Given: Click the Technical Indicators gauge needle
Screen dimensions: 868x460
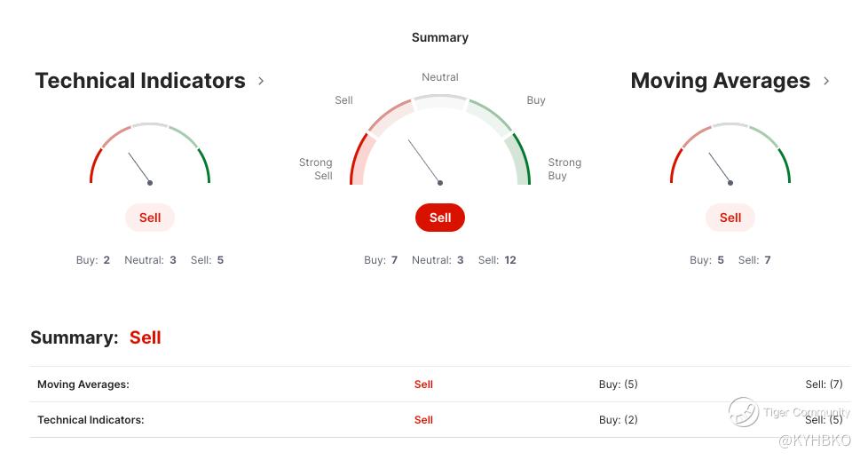Looking at the screenshot, I should coord(139,168).
